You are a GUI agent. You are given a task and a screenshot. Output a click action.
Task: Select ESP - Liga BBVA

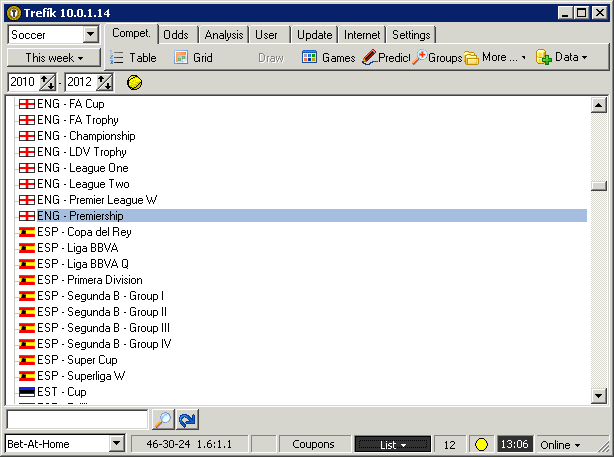[78, 248]
